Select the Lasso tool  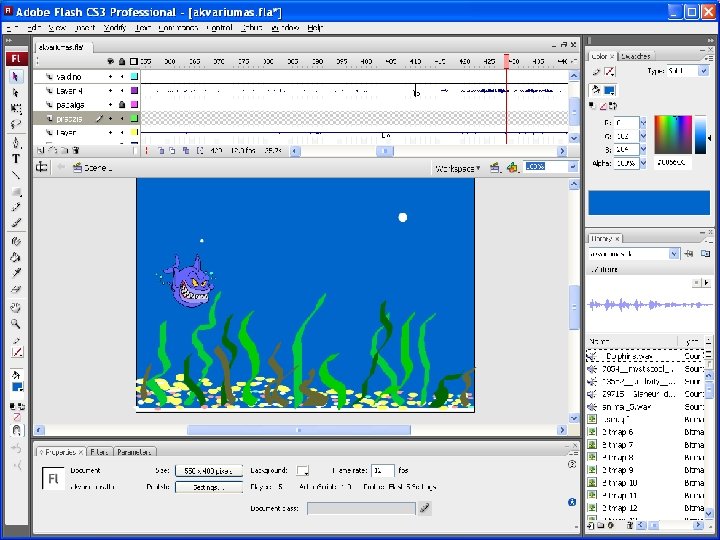tap(16, 125)
